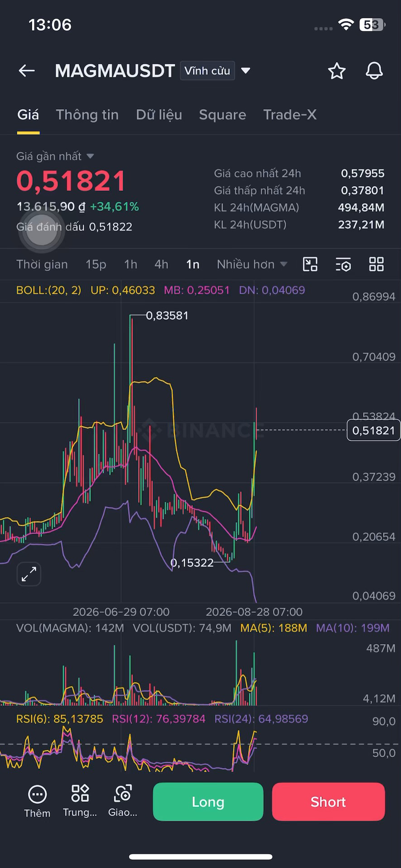401x868 pixels.
Task: Tap the 2026-06-29 07:00 date label
Action: pos(121,612)
